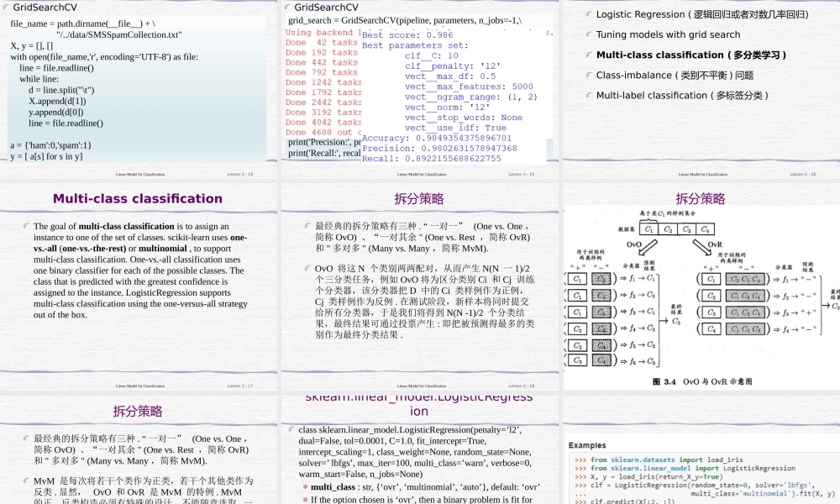840x504 pixels.
Task: Click the 'Precision: 0.9802631578947368' line
Action: tap(439, 149)
